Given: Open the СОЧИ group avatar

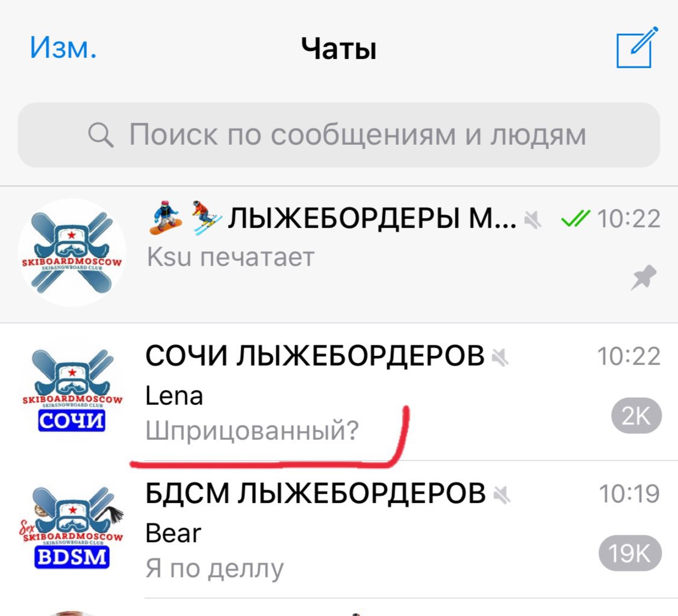Looking at the screenshot, I should pyautogui.click(x=72, y=390).
